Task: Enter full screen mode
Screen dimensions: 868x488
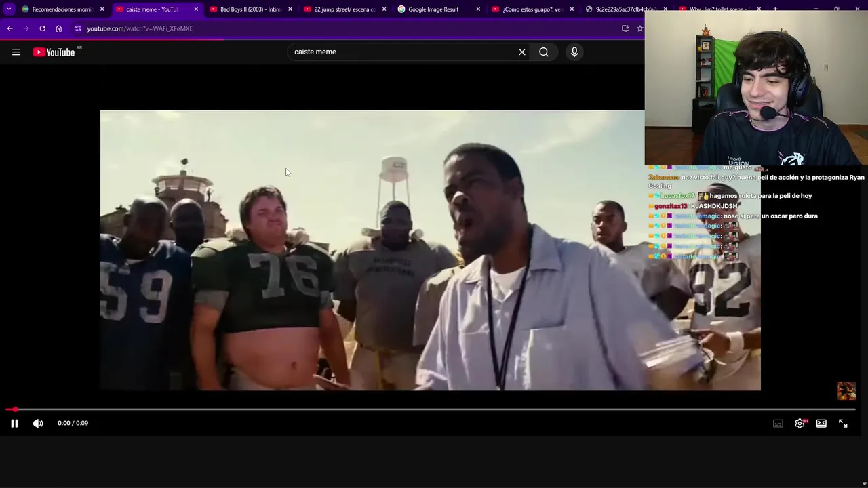Action: click(843, 423)
